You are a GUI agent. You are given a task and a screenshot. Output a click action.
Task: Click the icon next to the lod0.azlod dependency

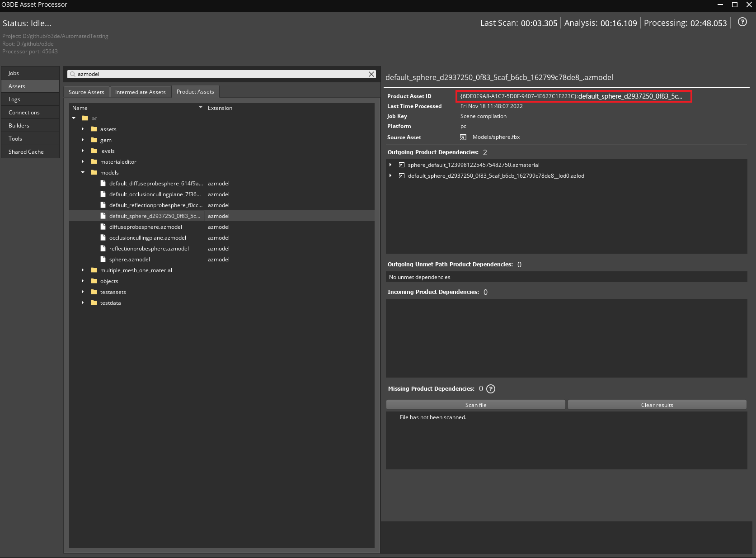click(401, 175)
